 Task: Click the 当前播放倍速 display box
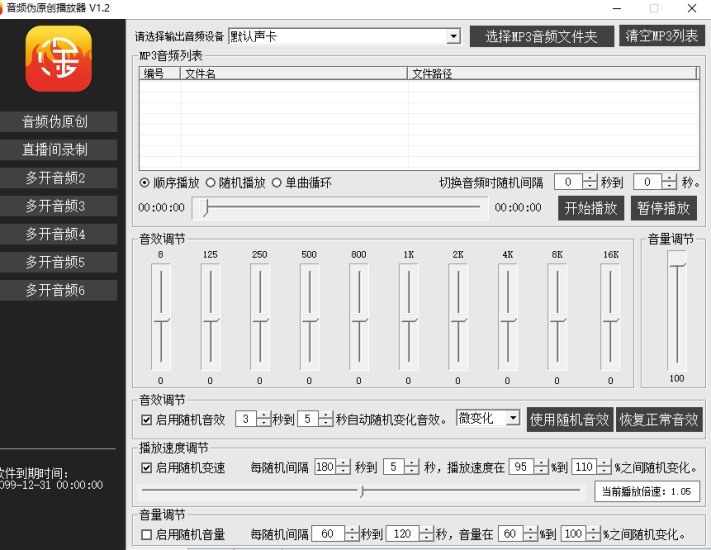(x=647, y=492)
